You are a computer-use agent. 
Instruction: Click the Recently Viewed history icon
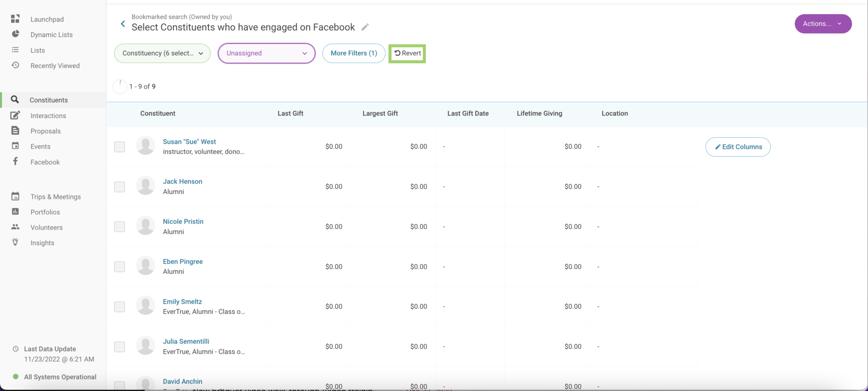pyautogui.click(x=15, y=65)
